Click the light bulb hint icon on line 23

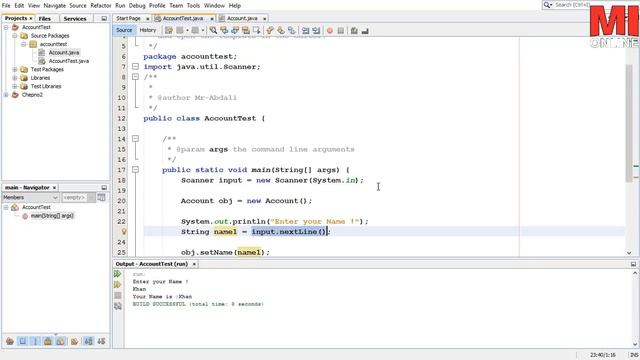pos(124,231)
